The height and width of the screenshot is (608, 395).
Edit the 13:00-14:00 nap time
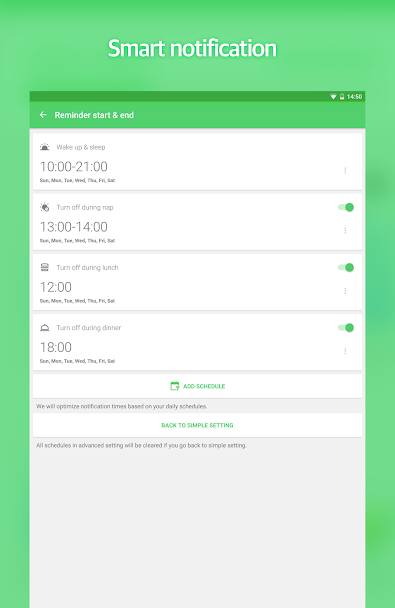coord(74,227)
